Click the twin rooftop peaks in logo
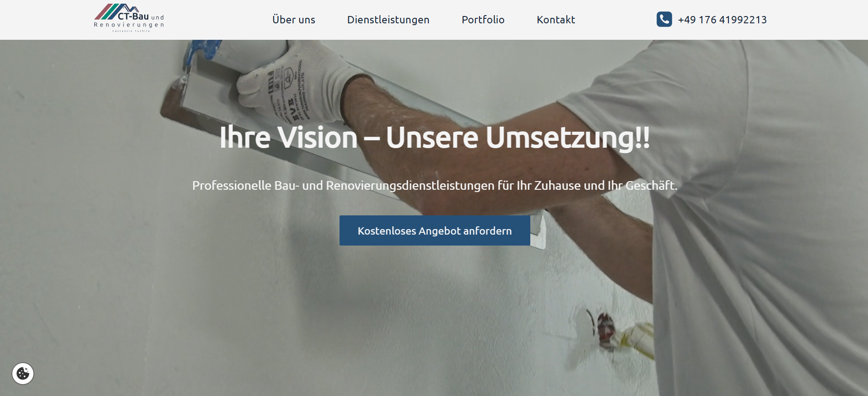Screen dimensions: 868x396 (131, 8)
